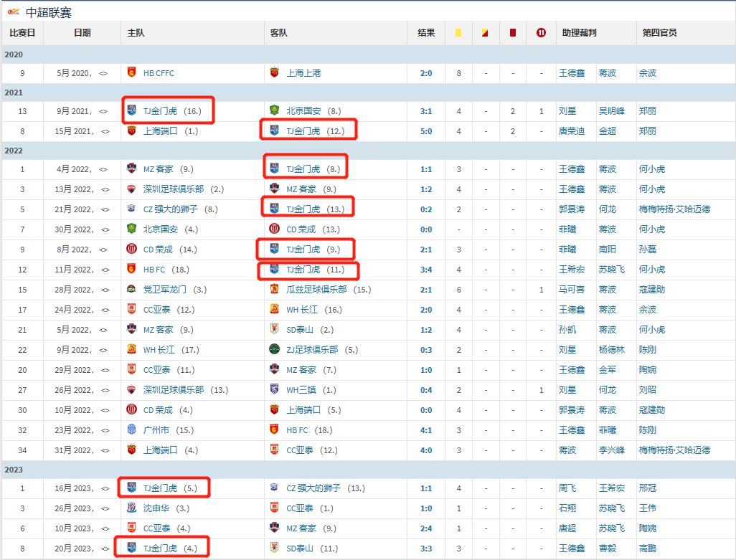The height and width of the screenshot is (560, 736).
Task: Click the 中超联赛 league title
Action: coord(48,13)
